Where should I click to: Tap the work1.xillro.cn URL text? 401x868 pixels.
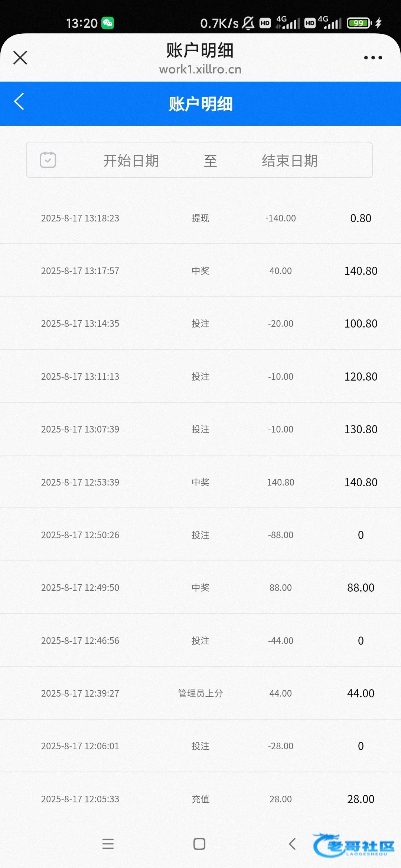[x=200, y=69]
